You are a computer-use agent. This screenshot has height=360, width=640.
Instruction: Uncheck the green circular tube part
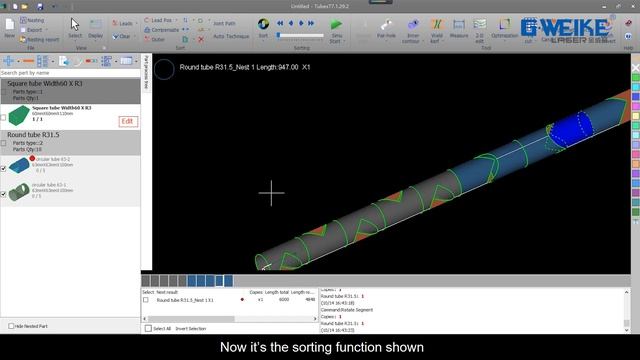4,194
